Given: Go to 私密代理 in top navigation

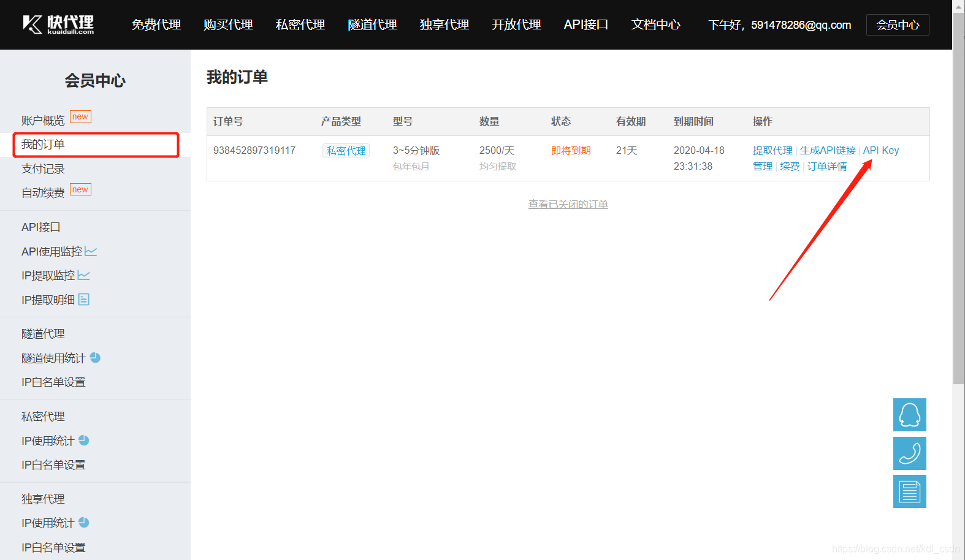Looking at the screenshot, I should tap(300, 25).
